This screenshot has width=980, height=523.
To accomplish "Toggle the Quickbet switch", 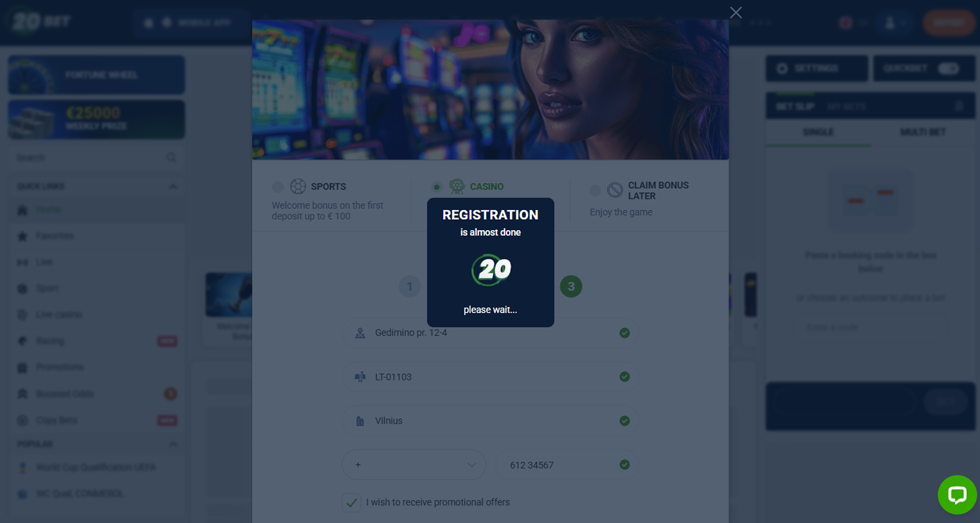I will (x=948, y=68).
